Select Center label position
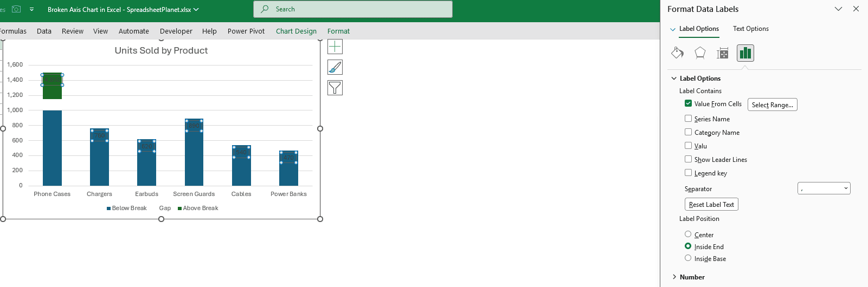Image resolution: width=868 pixels, height=287 pixels. [x=688, y=234]
